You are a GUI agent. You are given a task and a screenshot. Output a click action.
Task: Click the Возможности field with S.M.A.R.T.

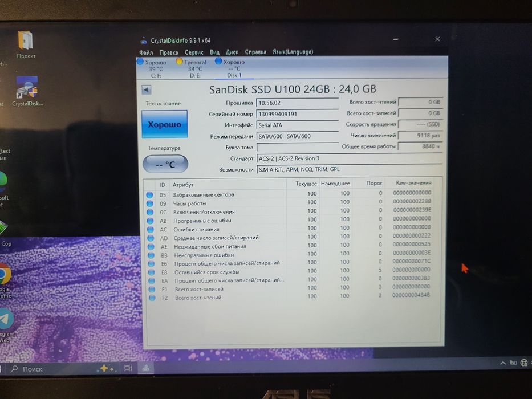point(350,169)
